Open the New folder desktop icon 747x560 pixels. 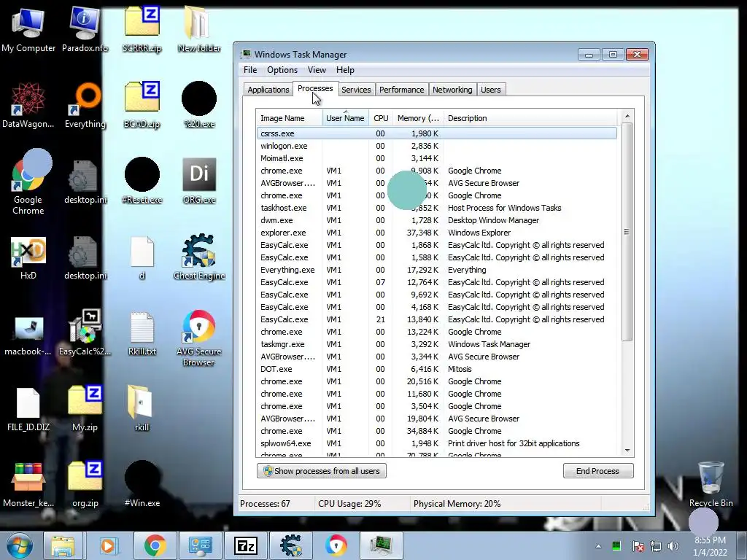tap(199, 28)
